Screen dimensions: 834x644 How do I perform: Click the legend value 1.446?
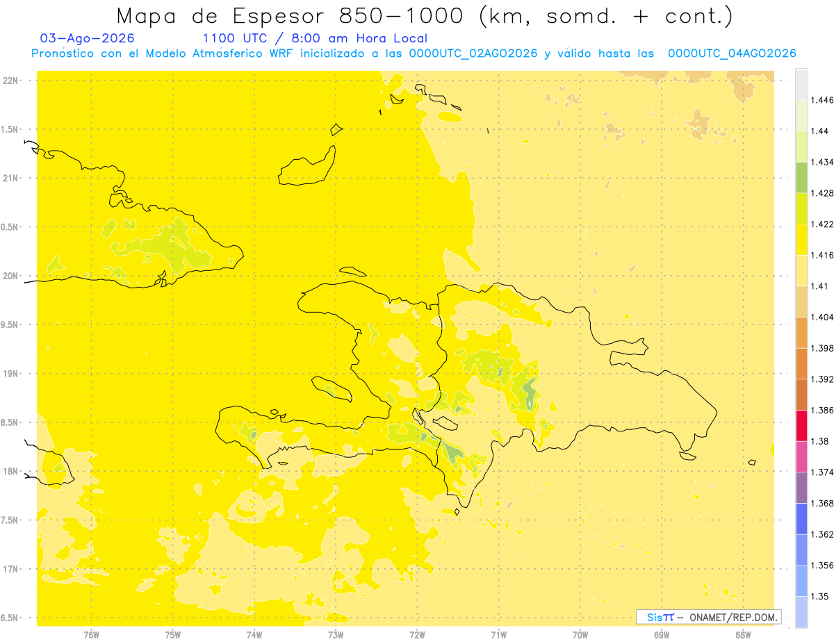coord(821,100)
